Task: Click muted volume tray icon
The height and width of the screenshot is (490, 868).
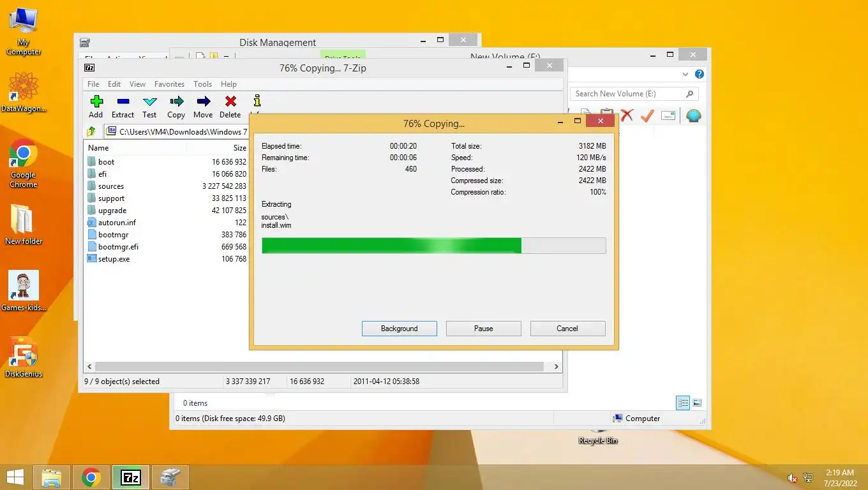Action: (x=792, y=478)
